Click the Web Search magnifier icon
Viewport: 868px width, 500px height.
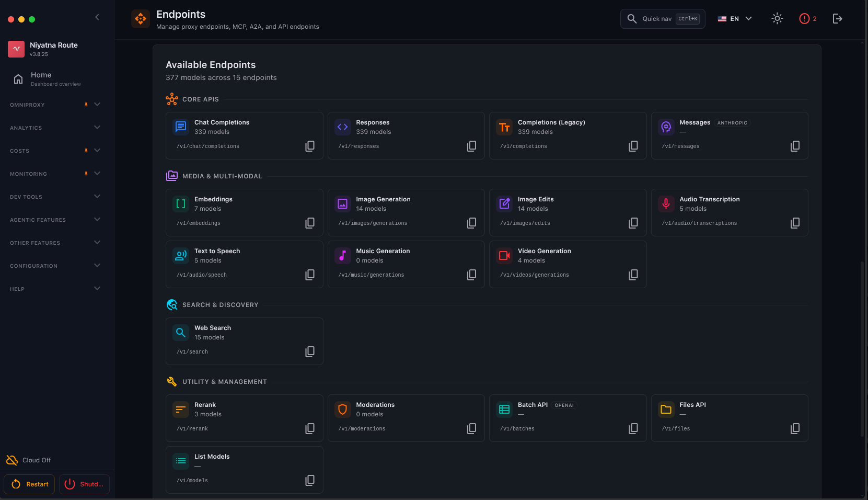(x=181, y=332)
